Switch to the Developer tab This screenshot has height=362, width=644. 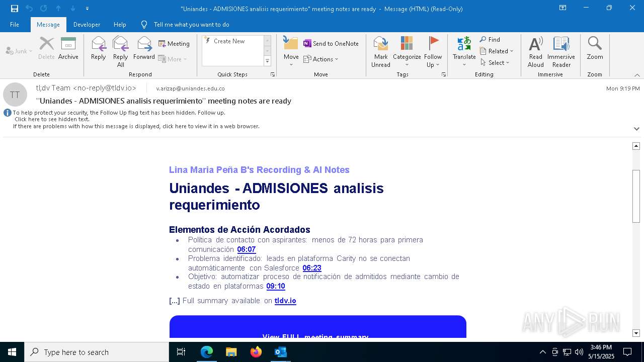[x=87, y=24]
